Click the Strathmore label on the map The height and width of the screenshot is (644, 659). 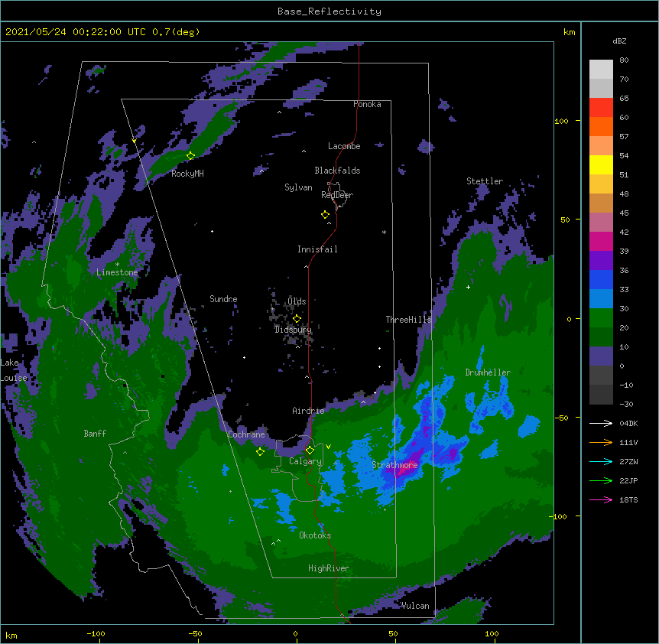pyautogui.click(x=394, y=465)
